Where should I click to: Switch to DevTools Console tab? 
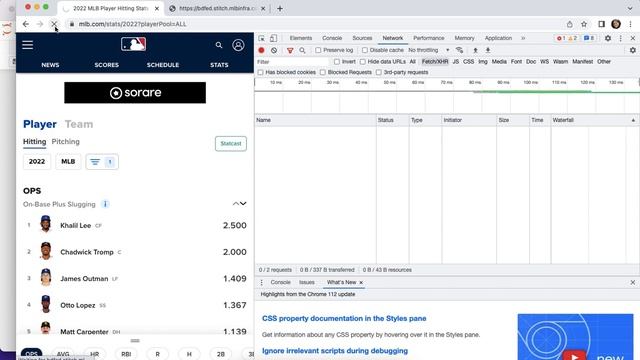(x=332, y=38)
